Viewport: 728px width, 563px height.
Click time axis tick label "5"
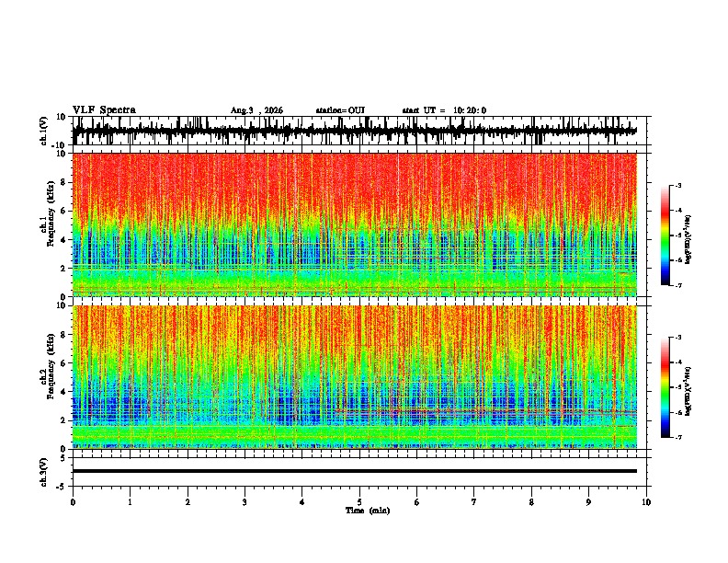[x=359, y=502]
